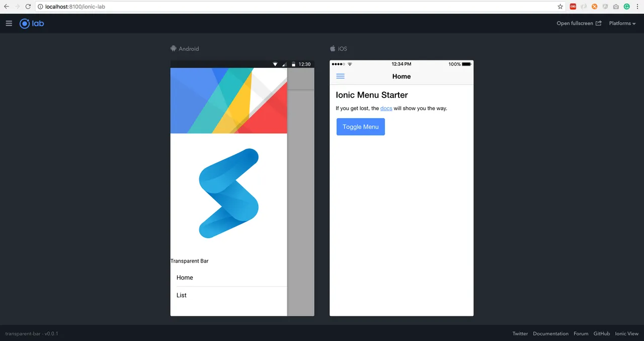The height and width of the screenshot is (341, 644).
Task: Go back with browser back arrow
Action: [7, 7]
